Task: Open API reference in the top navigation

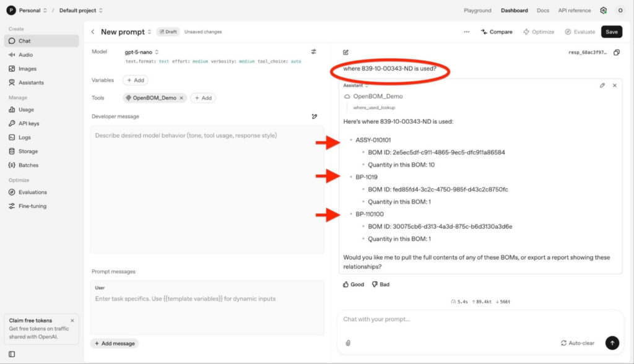Action: point(575,11)
